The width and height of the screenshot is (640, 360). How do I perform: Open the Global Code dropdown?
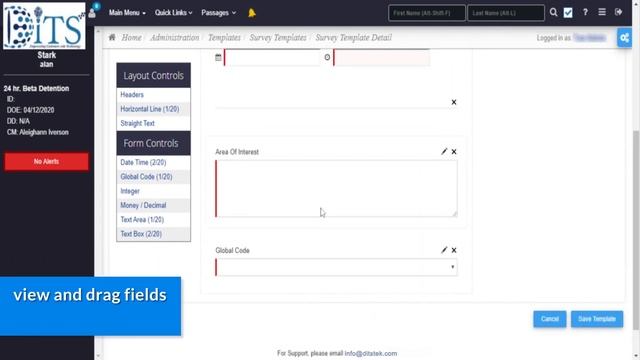[336, 267]
